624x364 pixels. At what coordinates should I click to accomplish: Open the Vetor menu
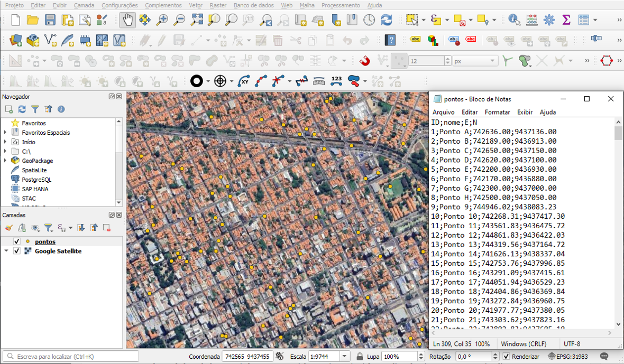click(195, 5)
